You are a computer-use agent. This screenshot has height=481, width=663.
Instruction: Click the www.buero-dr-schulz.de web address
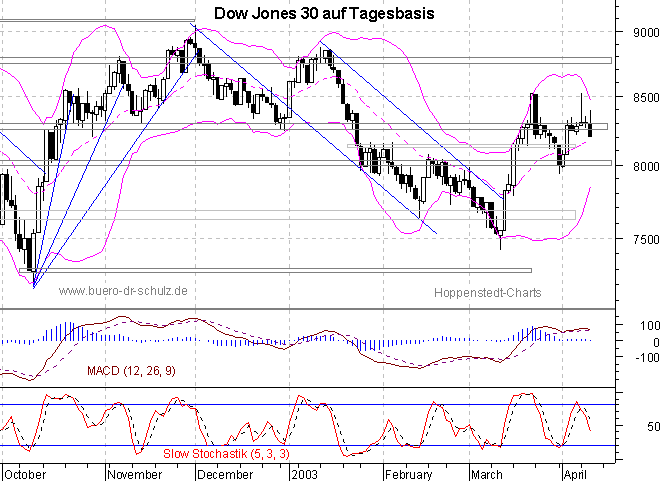[x=123, y=291]
